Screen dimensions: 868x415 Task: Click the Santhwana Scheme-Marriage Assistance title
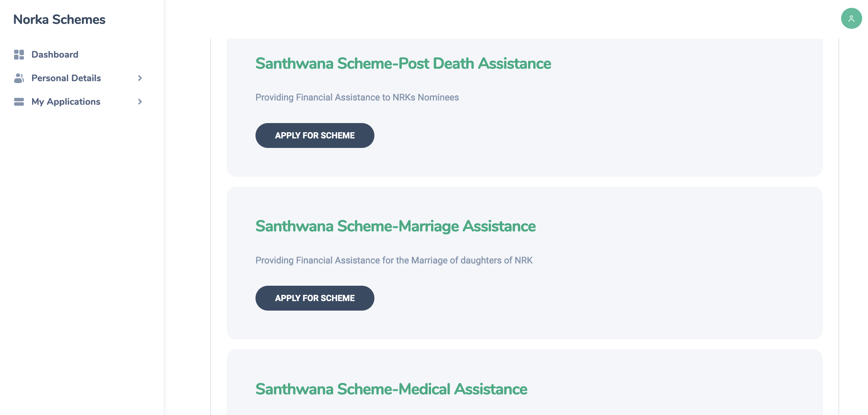coord(395,226)
